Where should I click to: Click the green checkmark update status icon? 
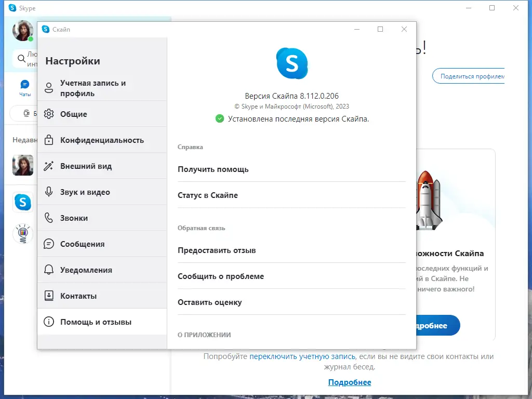coord(220,119)
